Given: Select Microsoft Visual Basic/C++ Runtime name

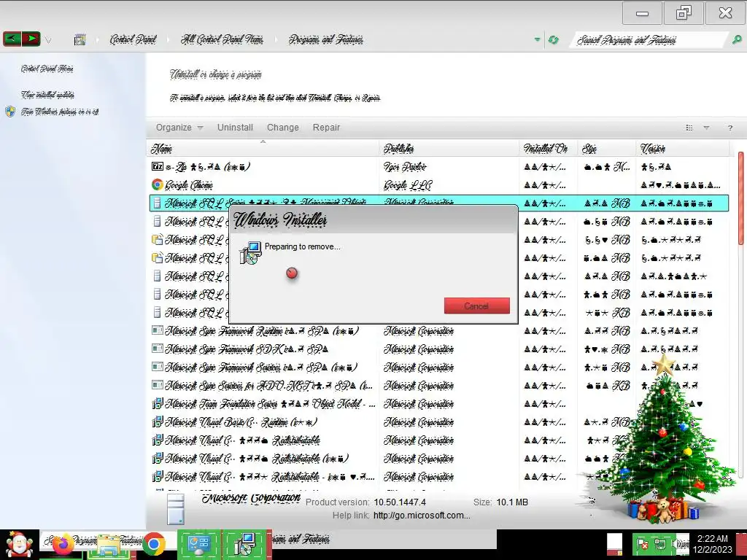Looking at the screenshot, I should click(x=241, y=422).
